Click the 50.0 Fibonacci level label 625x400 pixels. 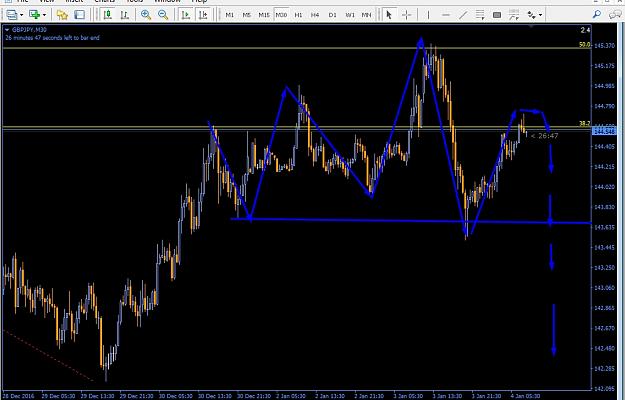click(585, 45)
